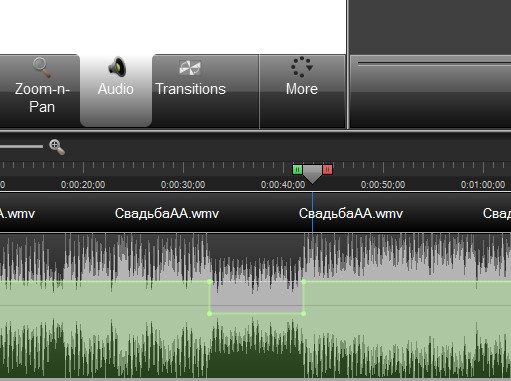This screenshot has height=381, width=511.
Task: Expand the More options menu
Action: 302,91
